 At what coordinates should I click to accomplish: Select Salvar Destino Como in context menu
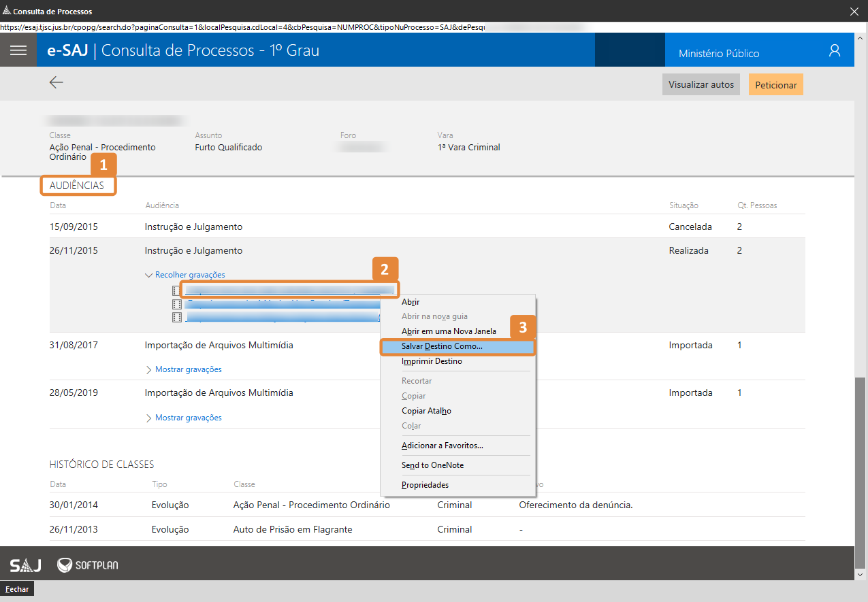[x=442, y=346]
